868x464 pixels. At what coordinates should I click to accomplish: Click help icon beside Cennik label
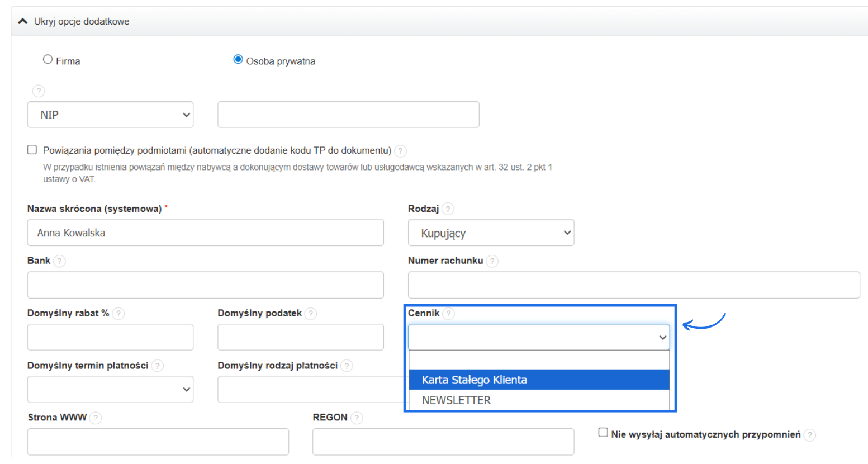point(448,314)
